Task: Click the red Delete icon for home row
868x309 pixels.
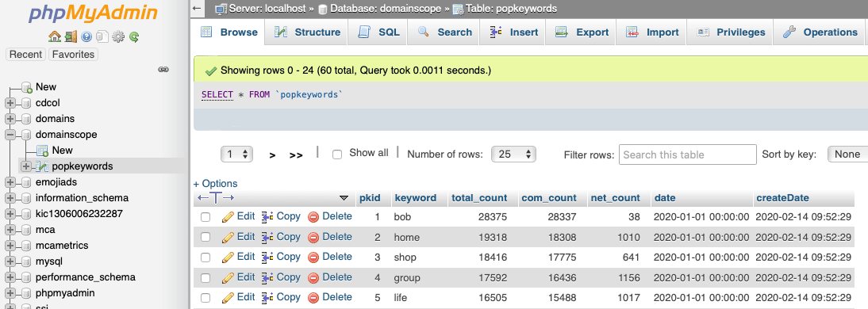Action: 313,237
